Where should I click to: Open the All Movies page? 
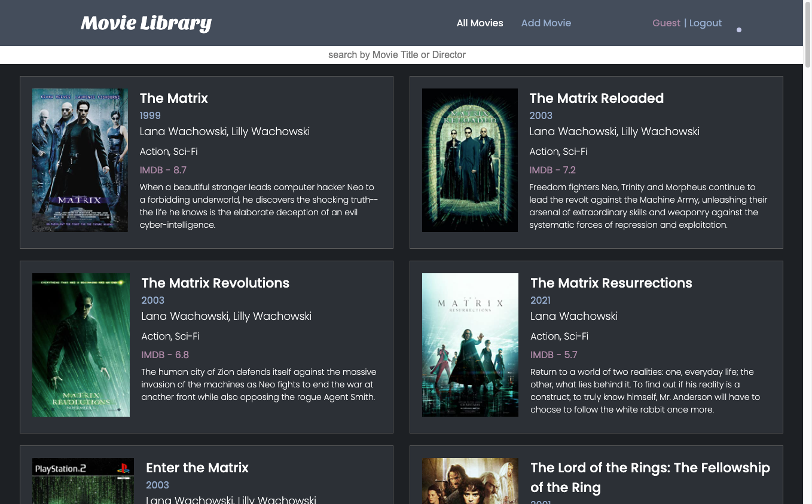[x=480, y=23]
